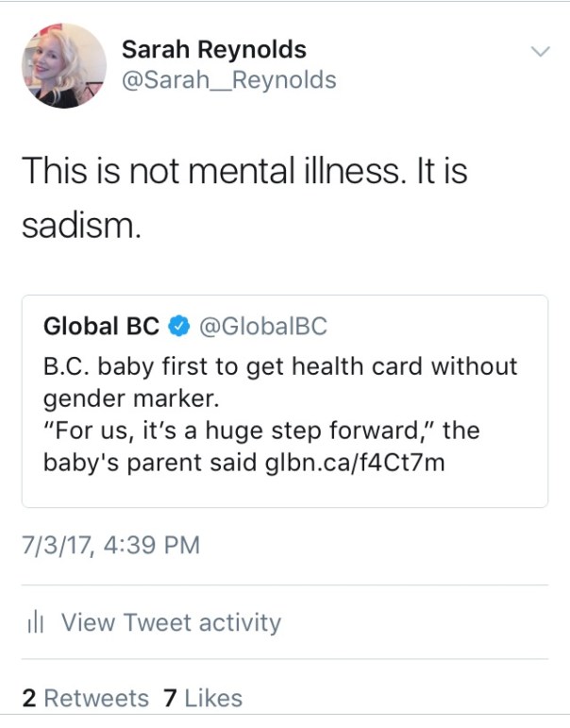Click the "Sarah Reynolds" display name

pos(214,50)
